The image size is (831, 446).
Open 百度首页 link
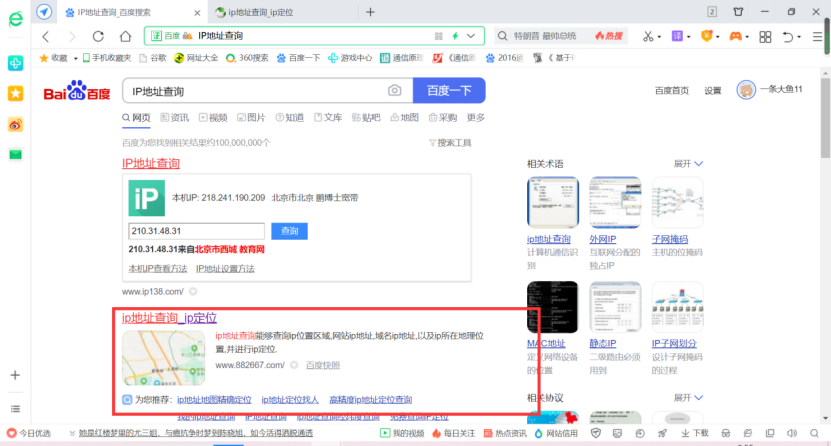(x=671, y=91)
